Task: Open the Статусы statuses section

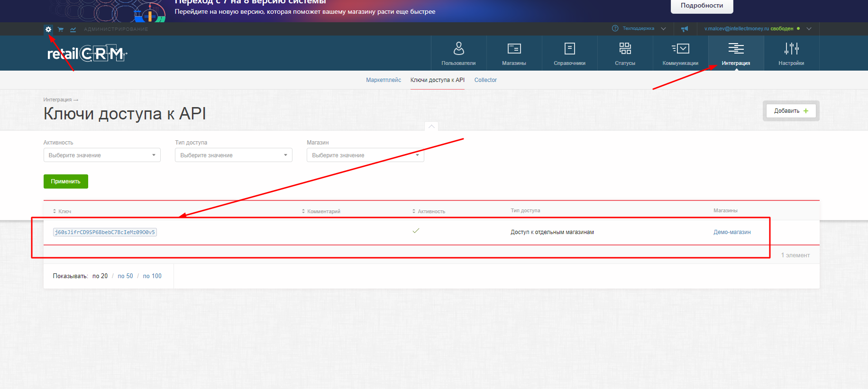Action: [x=625, y=54]
